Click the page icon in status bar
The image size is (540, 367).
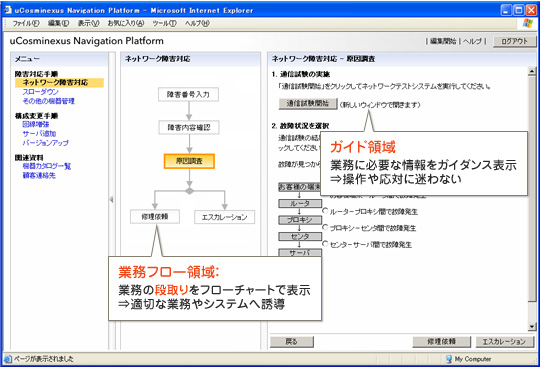click(x=8, y=359)
